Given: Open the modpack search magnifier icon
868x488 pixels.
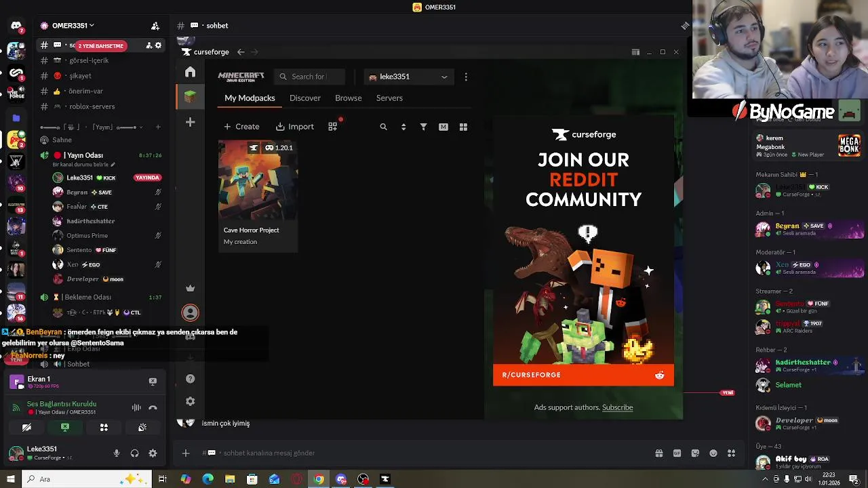Looking at the screenshot, I should point(383,127).
